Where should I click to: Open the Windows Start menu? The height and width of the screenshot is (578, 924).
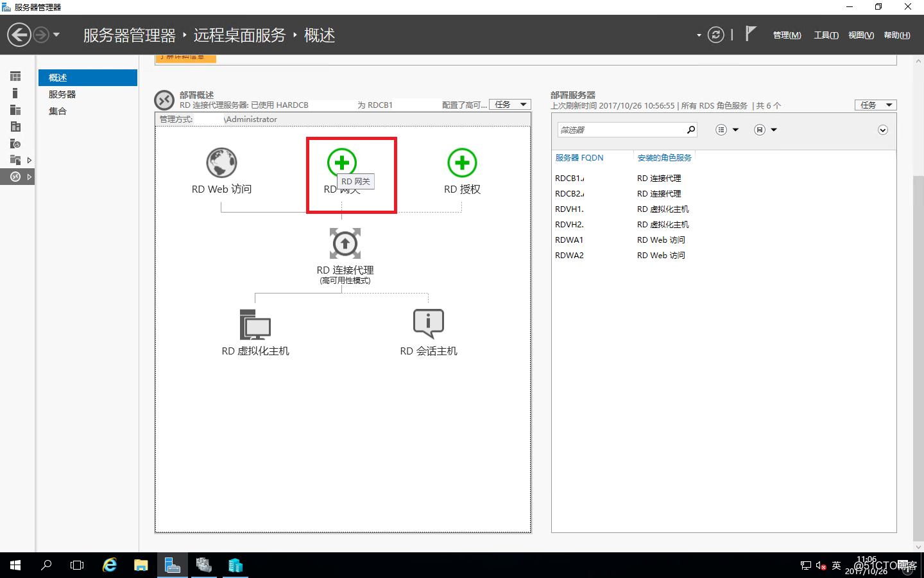coord(15,565)
